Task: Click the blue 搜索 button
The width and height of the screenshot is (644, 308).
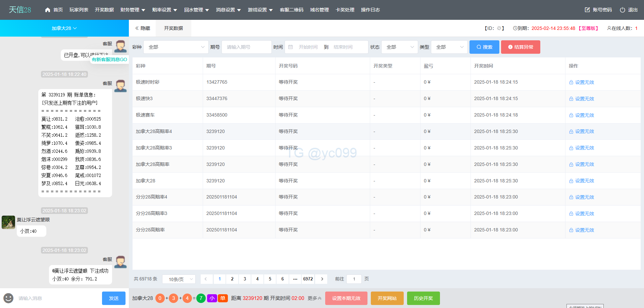Action: tap(484, 47)
